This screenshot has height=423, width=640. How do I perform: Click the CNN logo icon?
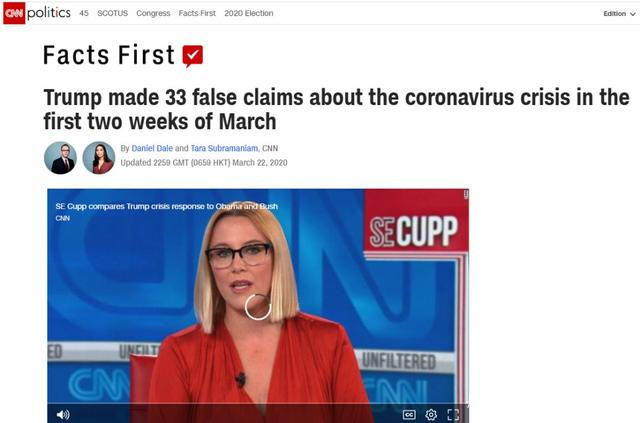[14, 13]
